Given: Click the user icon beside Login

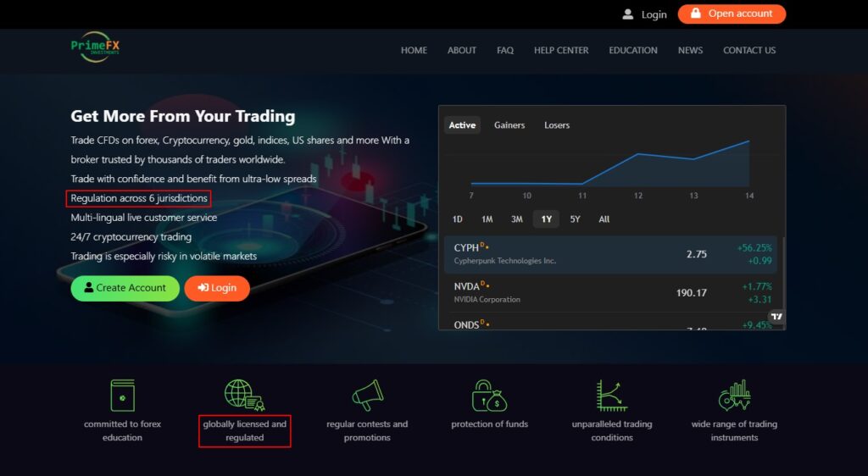Looking at the screenshot, I should (627, 14).
